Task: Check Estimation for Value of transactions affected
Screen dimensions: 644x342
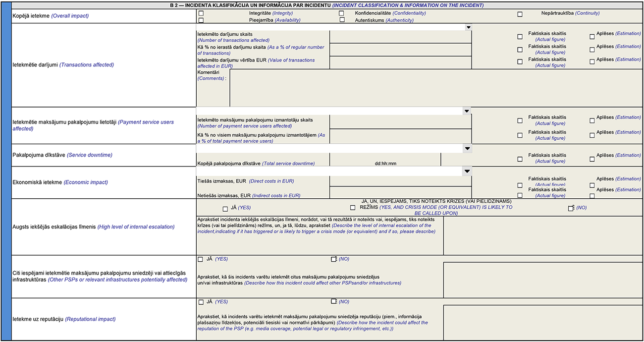Action: click(x=592, y=62)
